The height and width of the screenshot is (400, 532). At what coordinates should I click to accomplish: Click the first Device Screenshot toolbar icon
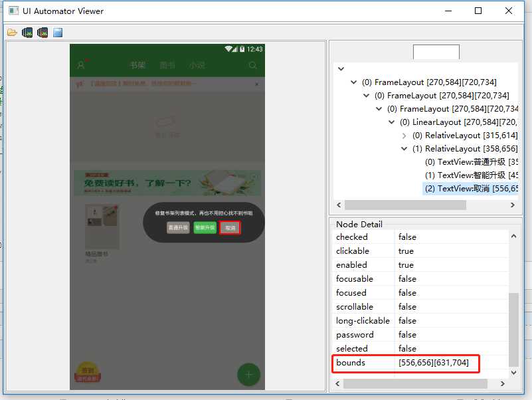click(x=27, y=33)
